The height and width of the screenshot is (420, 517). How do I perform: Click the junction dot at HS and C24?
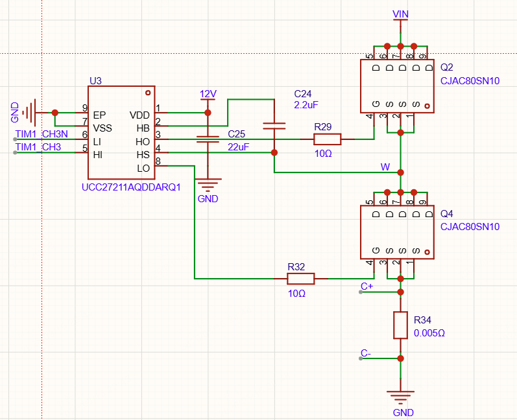coord(274,152)
